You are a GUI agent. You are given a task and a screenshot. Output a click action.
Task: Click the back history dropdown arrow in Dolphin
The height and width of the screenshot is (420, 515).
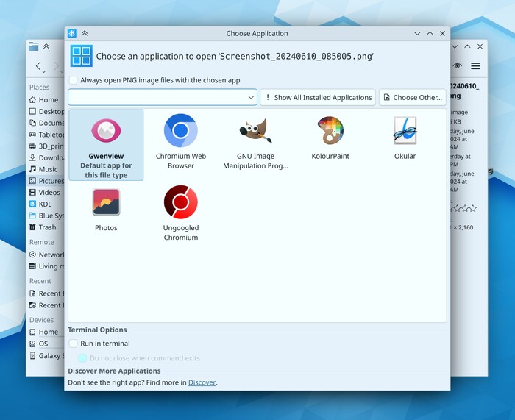[43, 72]
